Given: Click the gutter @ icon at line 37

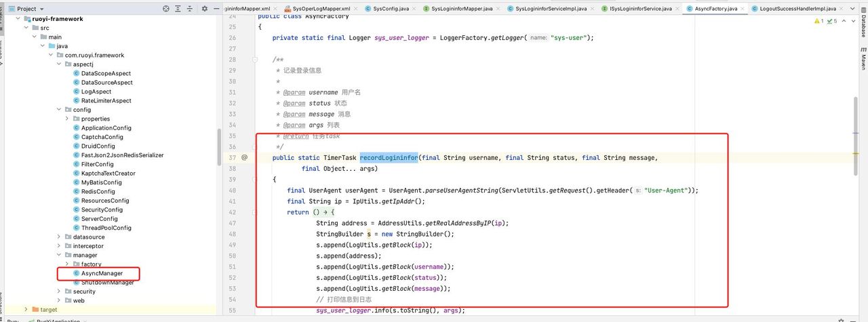Looking at the screenshot, I should click(x=245, y=158).
